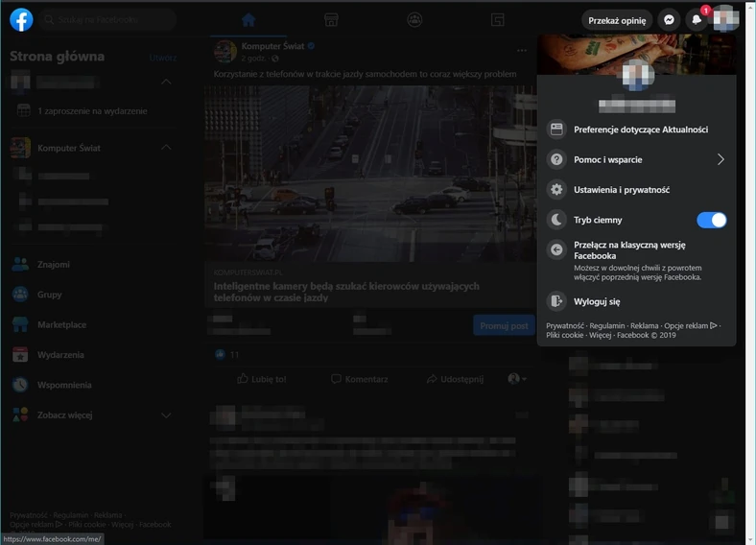Click the Facebook logo icon

(x=21, y=20)
